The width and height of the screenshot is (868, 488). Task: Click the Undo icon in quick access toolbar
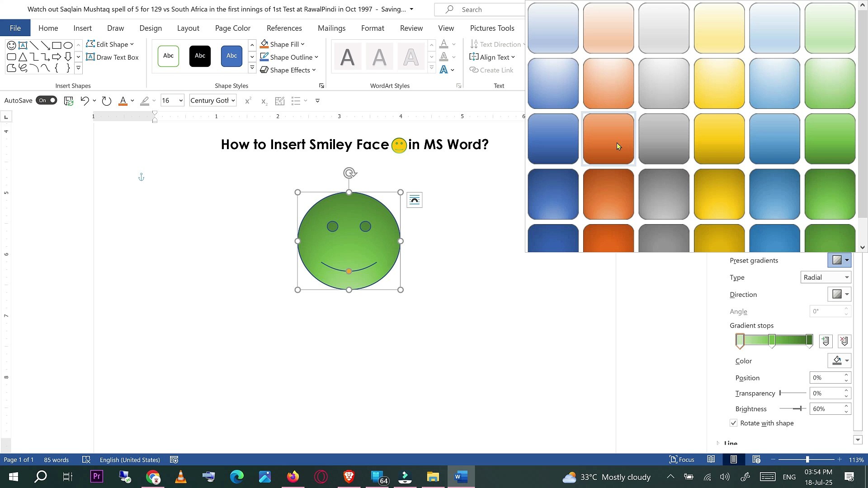pos(85,101)
